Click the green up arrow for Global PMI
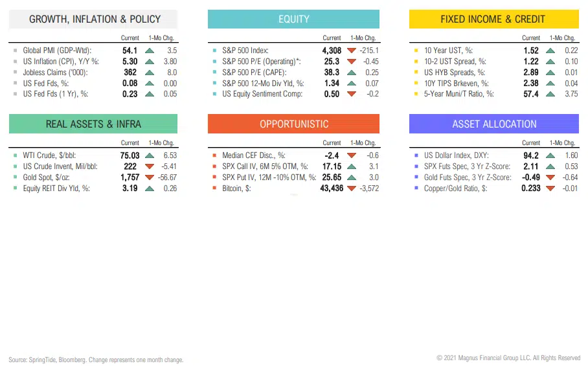Image resolution: width=588 pixels, height=366 pixels. pyautogui.click(x=150, y=50)
